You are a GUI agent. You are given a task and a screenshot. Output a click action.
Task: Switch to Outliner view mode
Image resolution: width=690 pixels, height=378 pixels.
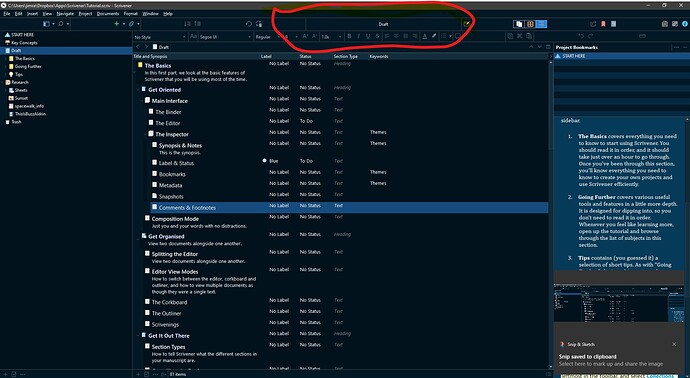[541, 24]
